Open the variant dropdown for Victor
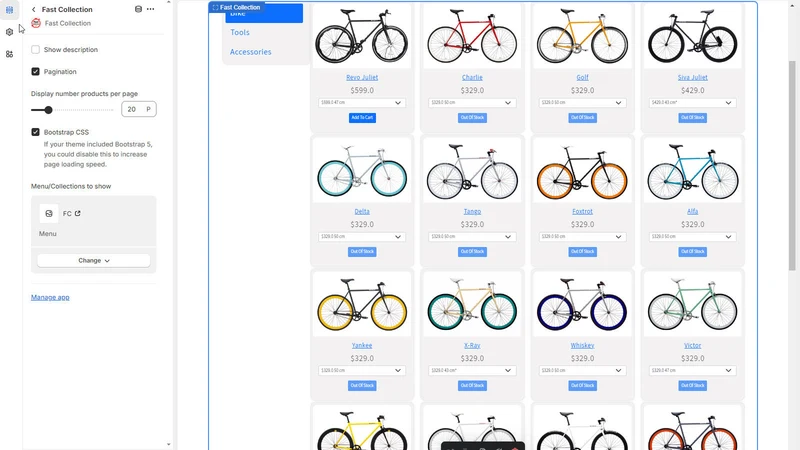 click(692, 370)
